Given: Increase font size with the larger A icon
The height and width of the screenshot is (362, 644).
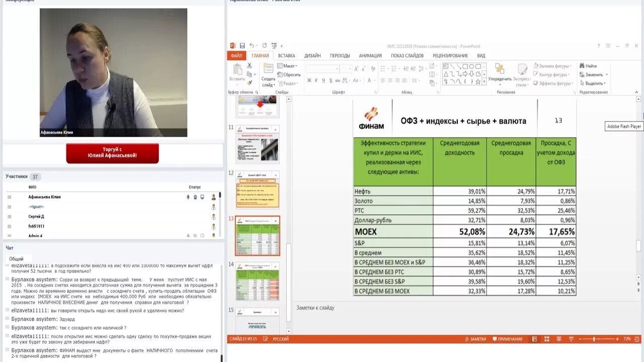Looking at the screenshot, I should coord(357,69).
